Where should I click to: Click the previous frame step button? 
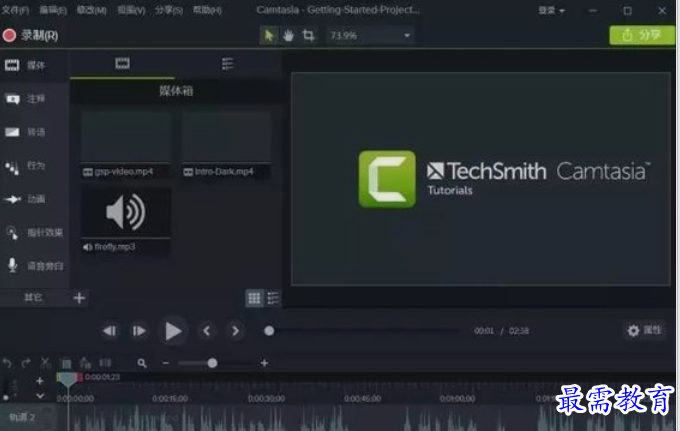pyautogui.click(x=109, y=331)
